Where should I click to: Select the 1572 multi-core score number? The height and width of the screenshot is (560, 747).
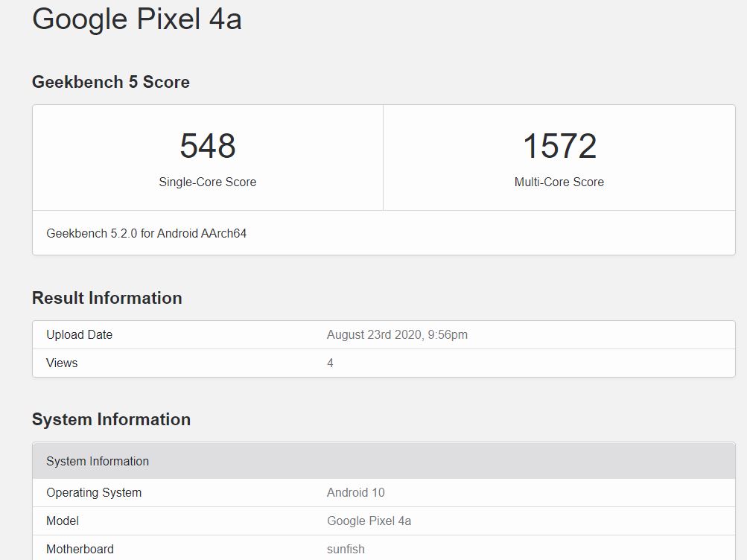pos(559,146)
